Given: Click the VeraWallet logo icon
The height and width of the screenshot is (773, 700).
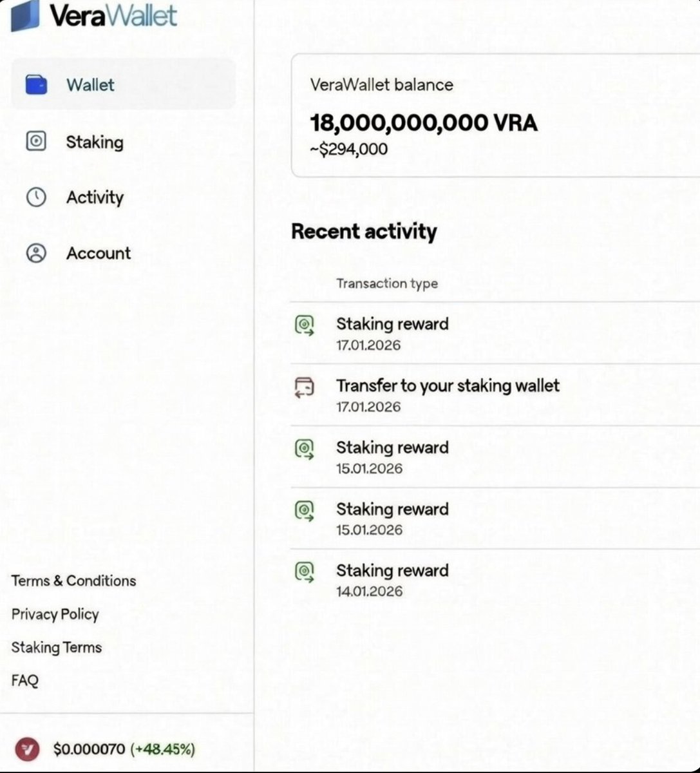Looking at the screenshot, I should (x=25, y=15).
